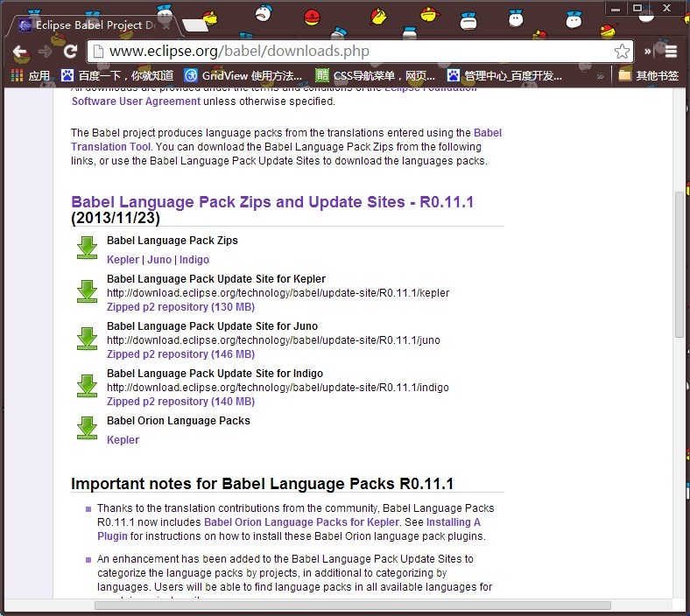Open the 其他书签 bookmarks folder
The height and width of the screenshot is (616, 690).
click(x=648, y=75)
